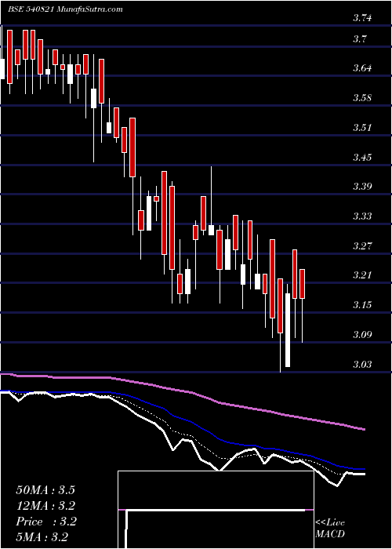Image resolution: width=392 pixels, height=549 pixels.
Task: Click the 3.64 price axis label
Action: pyautogui.click(x=362, y=68)
